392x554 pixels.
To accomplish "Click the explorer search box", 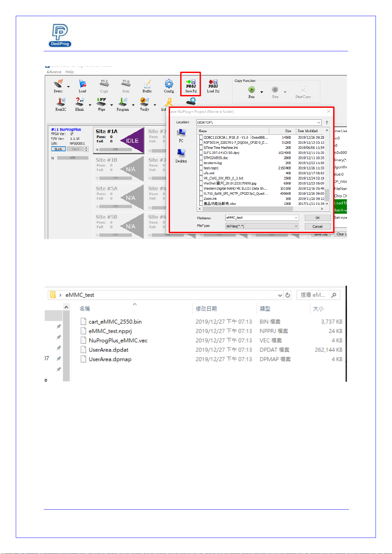I will [x=318, y=295].
